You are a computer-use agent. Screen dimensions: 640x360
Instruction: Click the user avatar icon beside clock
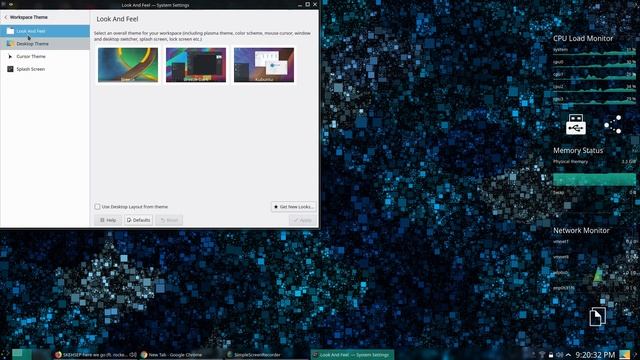tap(624, 355)
